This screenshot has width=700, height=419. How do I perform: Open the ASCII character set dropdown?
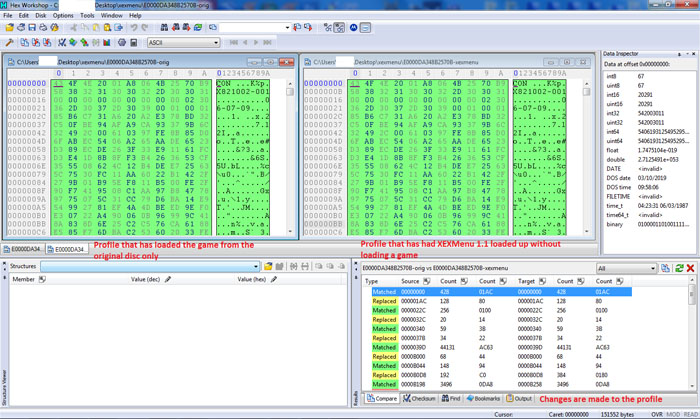[215, 43]
